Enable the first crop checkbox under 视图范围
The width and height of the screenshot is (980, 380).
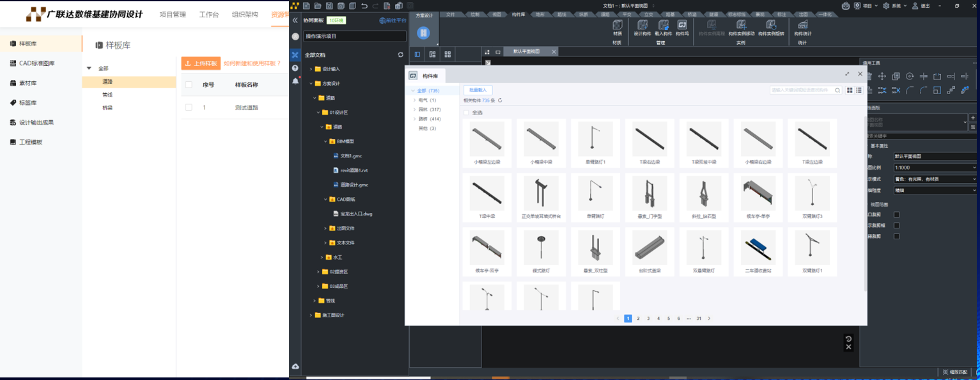click(x=896, y=214)
